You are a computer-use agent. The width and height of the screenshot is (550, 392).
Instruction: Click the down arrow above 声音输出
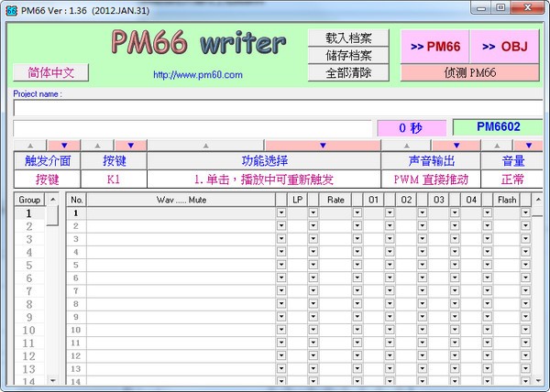coord(456,145)
